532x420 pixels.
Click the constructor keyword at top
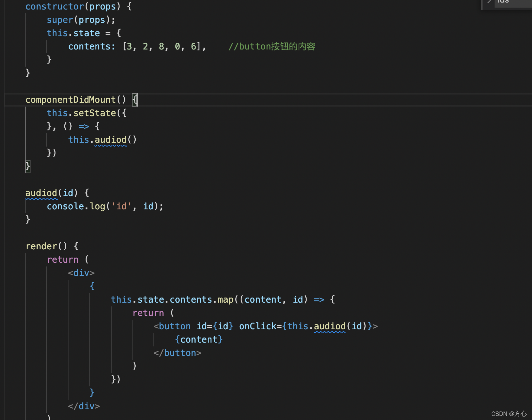(x=54, y=6)
